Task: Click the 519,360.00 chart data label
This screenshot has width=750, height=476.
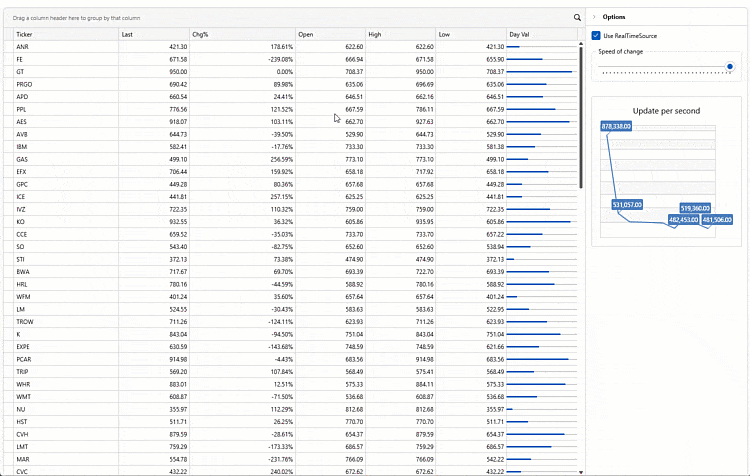Action: point(695,209)
